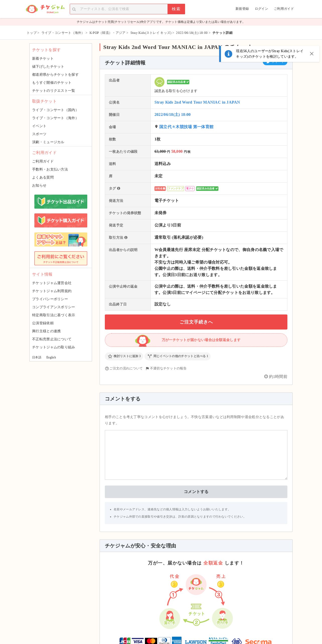The height and width of the screenshot is (644, 322).
Task: Open 新規登録 in the header
Action: pyautogui.click(x=242, y=9)
